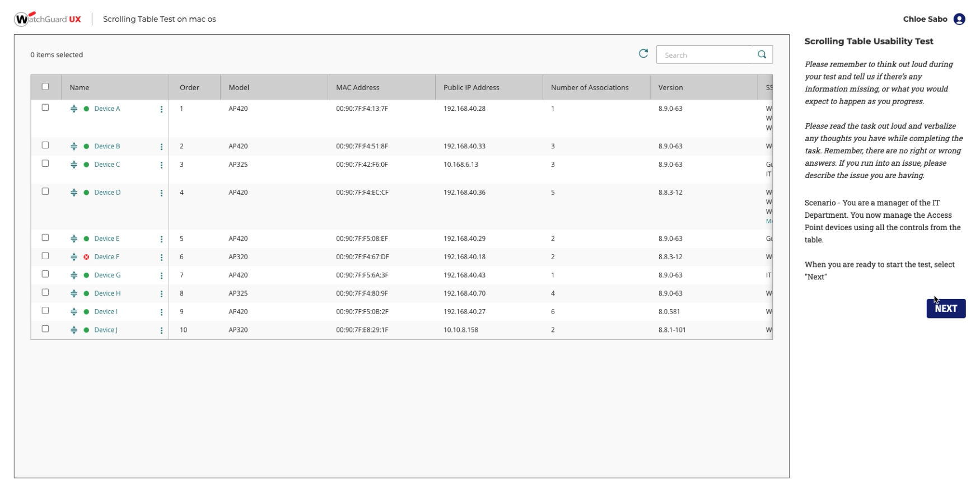
Task: Toggle the select-all checkbox in the header
Action: coord(45,87)
